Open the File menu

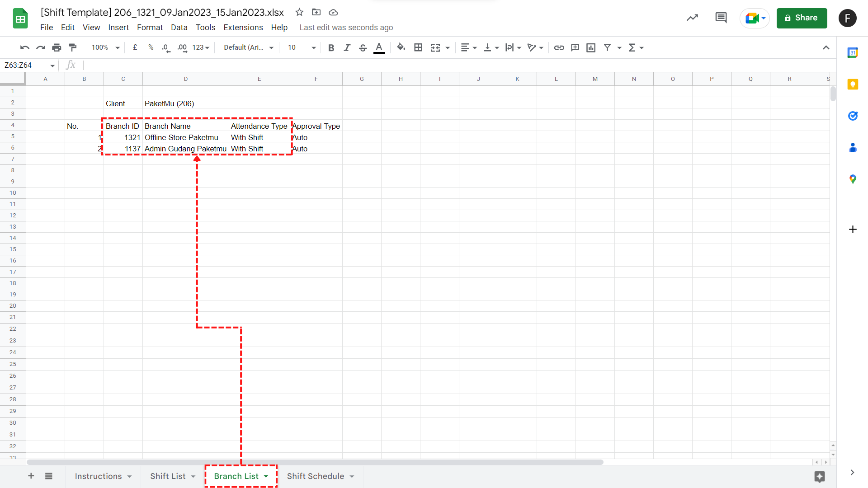(x=47, y=28)
